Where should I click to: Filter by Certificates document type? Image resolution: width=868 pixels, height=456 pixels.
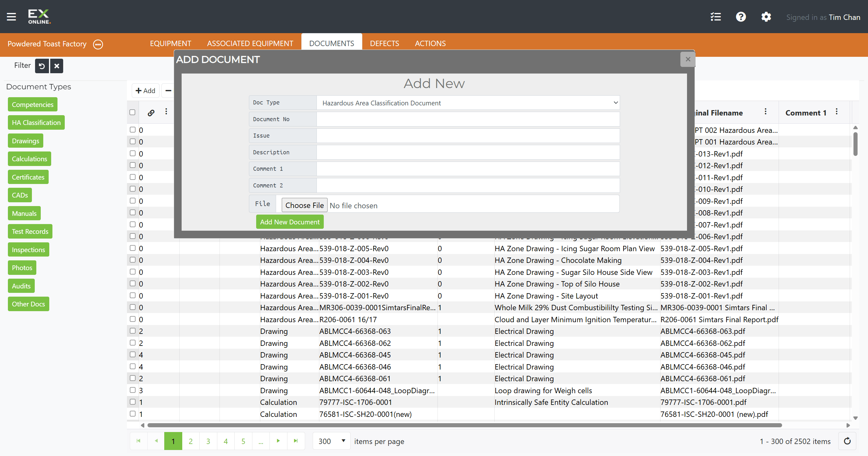(x=28, y=177)
